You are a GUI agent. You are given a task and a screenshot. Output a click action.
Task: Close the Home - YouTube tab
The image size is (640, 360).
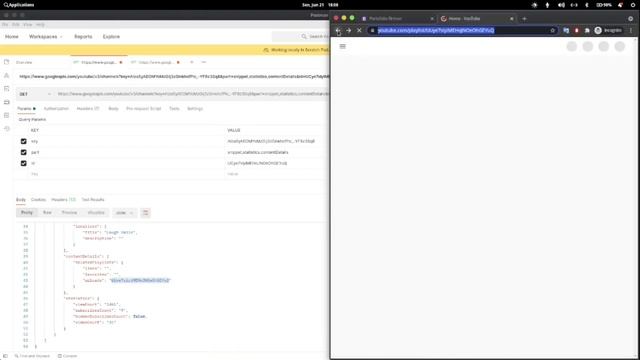511,18
